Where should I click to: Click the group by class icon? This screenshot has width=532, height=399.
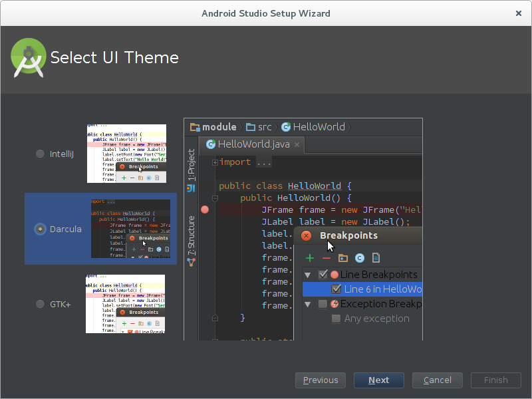click(x=360, y=258)
